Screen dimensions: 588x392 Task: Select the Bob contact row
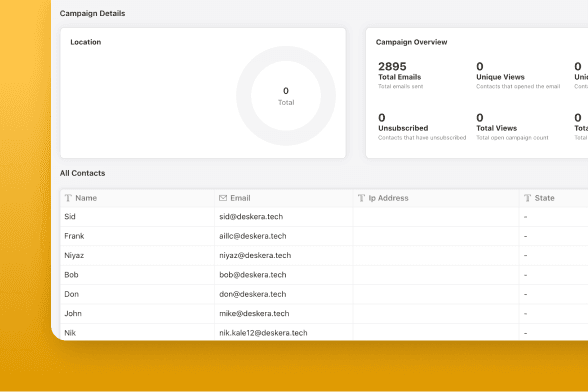coord(324,275)
